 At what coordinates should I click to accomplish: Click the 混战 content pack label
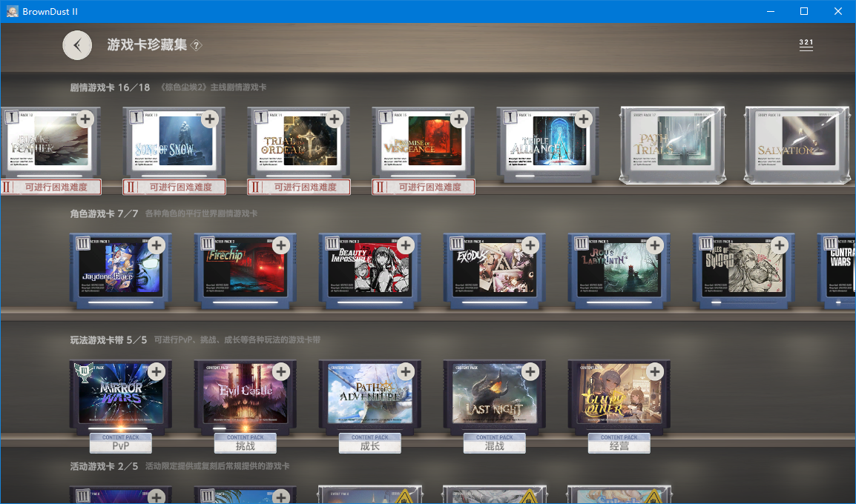point(494,443)
